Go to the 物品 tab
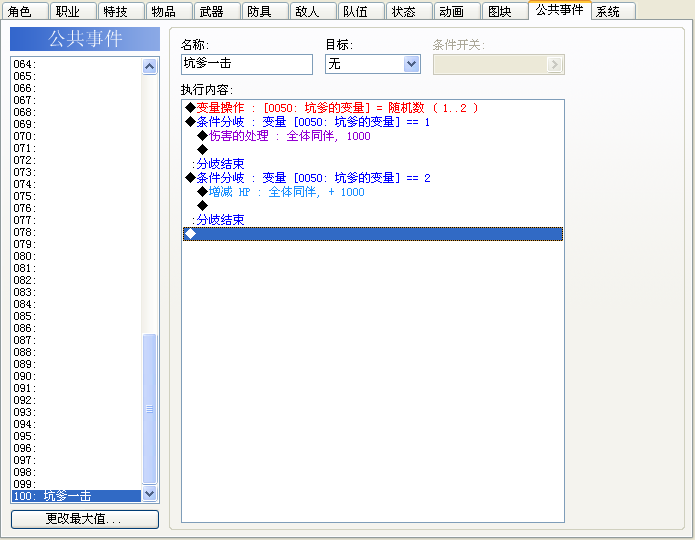The width and height of the screenshot is (695, 540). click(x=169, y=11)
